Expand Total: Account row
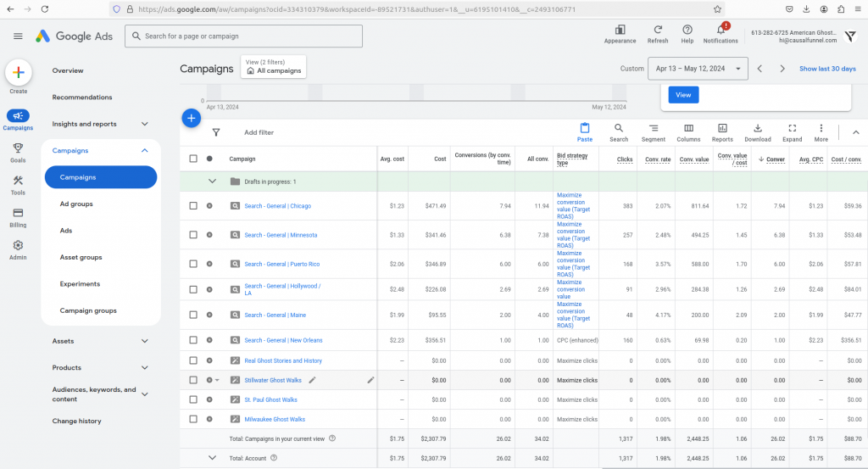This screenshot has height=469, width=868. (212, 458)
